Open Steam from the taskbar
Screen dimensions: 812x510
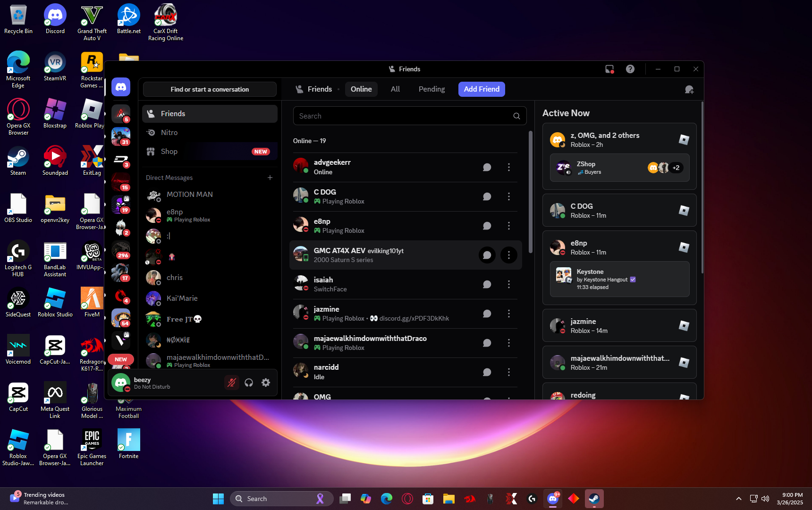coord(594,499)
